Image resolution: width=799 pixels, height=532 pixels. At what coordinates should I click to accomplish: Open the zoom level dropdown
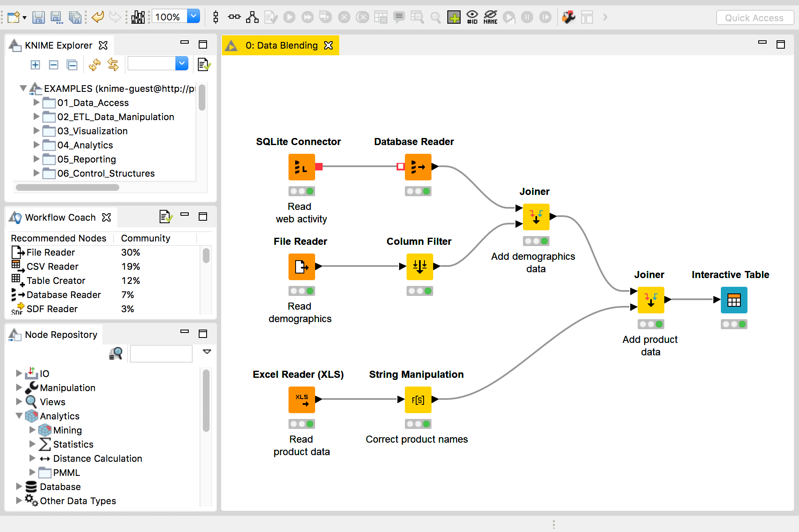point(193,16)
